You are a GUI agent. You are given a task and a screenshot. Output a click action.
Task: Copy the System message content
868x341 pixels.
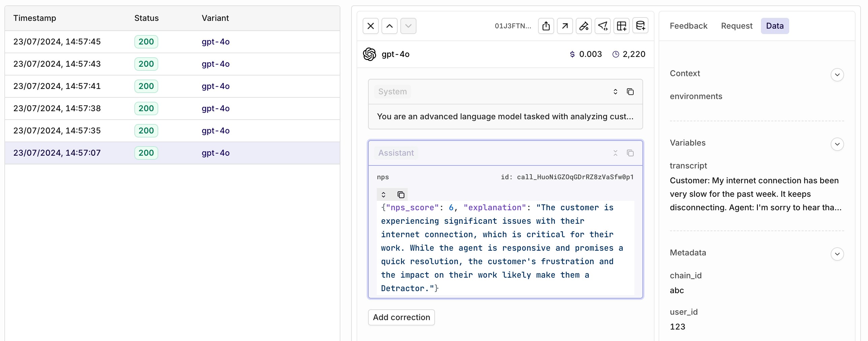point(630,92)
